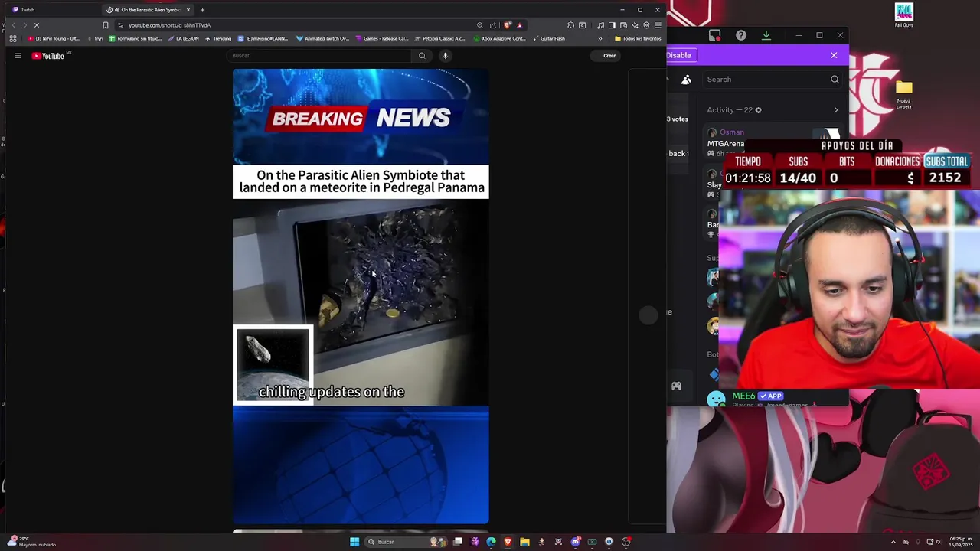Go forward in the browser history

[x=24, y=25]
